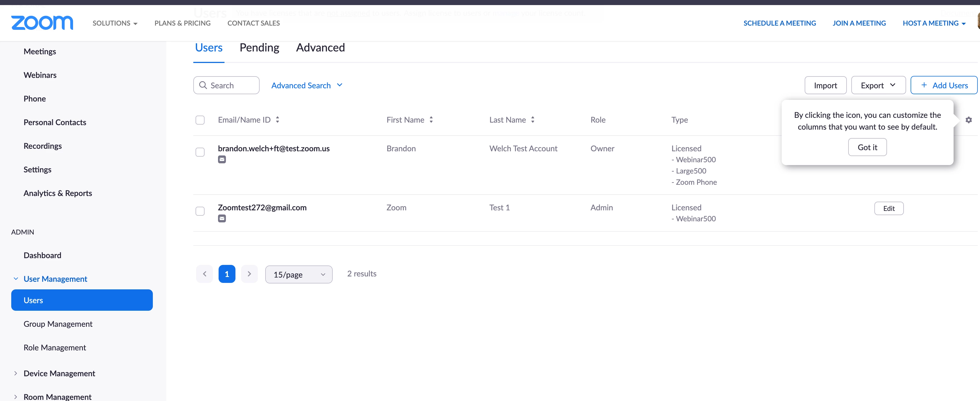Image resolution: width=980 pixels, height=401 pixels.
Task: Sort by First Name arrows
Action: (x=431, y=120)
